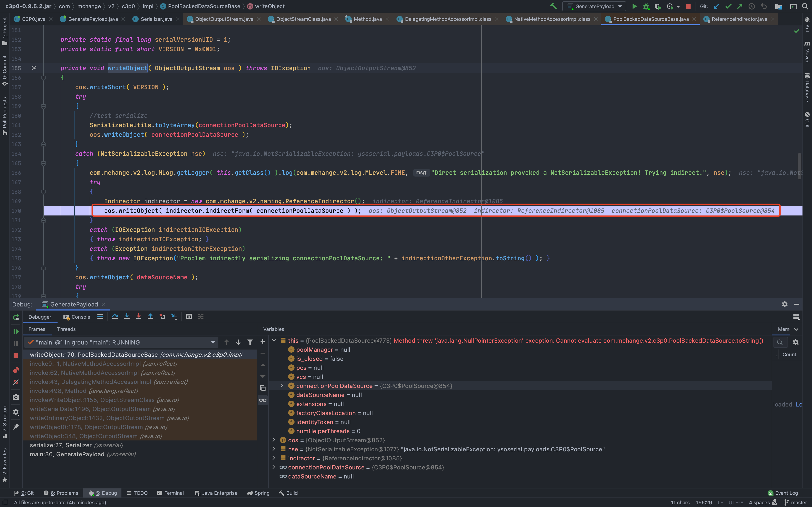The width and height of the screenshot is (812, 507).
Task: Open the Terminal tool window button
Action: pos(170,493)
